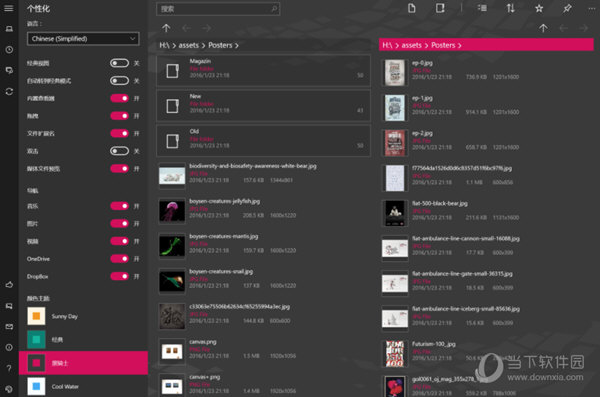The width and height of the screenshot is (600, 397).
Task: Click the select list icon in toolbar
Action: (482, 8)
